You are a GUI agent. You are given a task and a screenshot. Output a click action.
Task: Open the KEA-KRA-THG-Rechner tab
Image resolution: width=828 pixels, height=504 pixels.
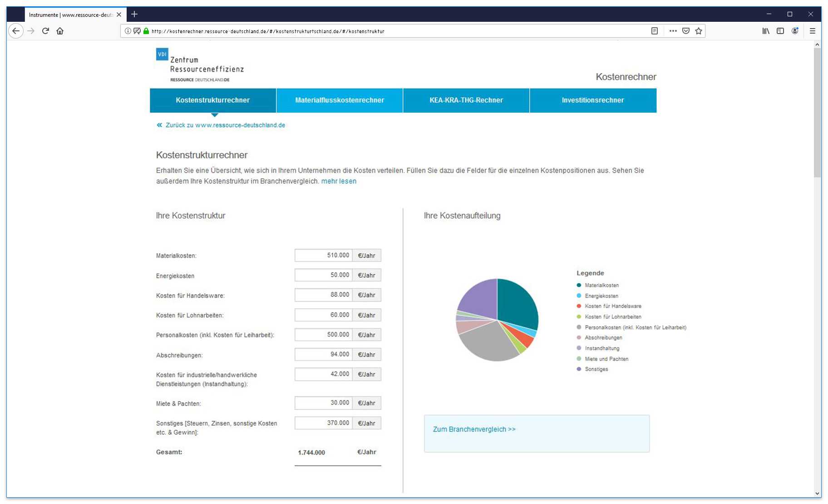pos(466,100)
